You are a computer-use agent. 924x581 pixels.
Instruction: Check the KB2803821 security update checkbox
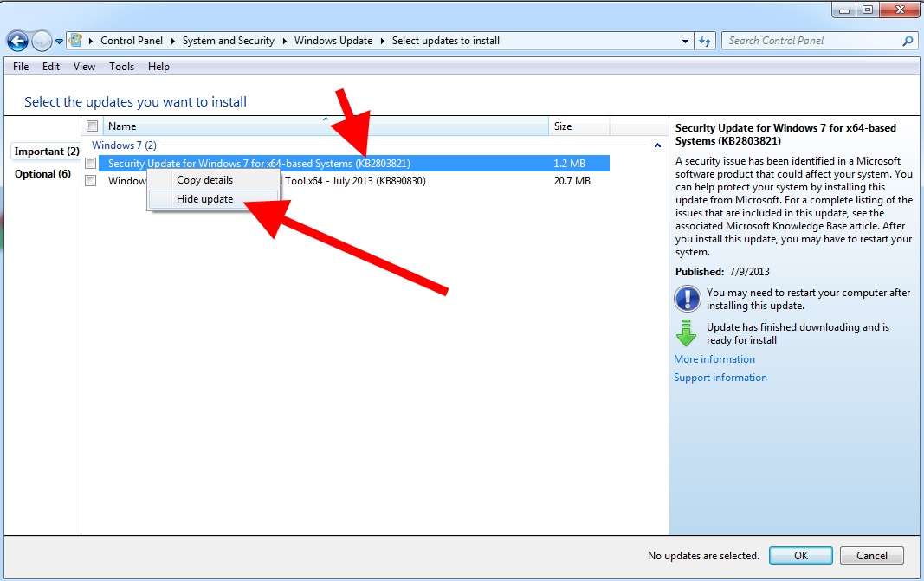point(91,164)
